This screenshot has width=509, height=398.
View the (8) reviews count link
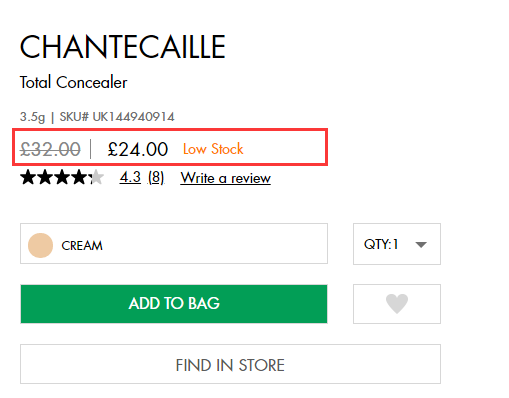click(x=156, y=178)
